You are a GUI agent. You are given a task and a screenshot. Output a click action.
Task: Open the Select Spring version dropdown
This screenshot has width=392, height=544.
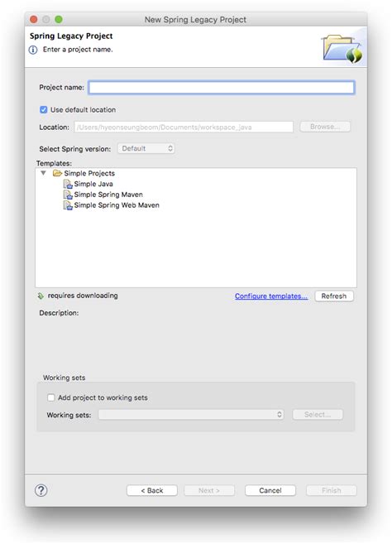click(x=146, y=148)
